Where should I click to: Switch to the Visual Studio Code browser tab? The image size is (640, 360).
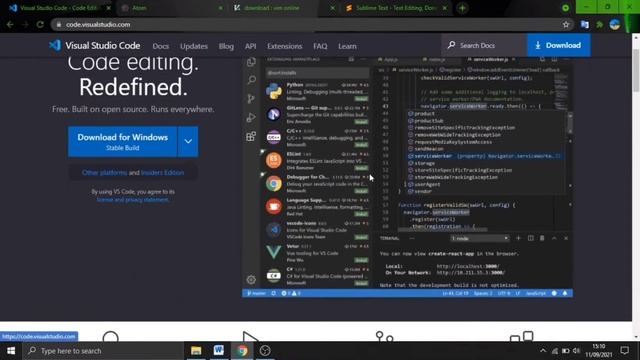[59, 8]
